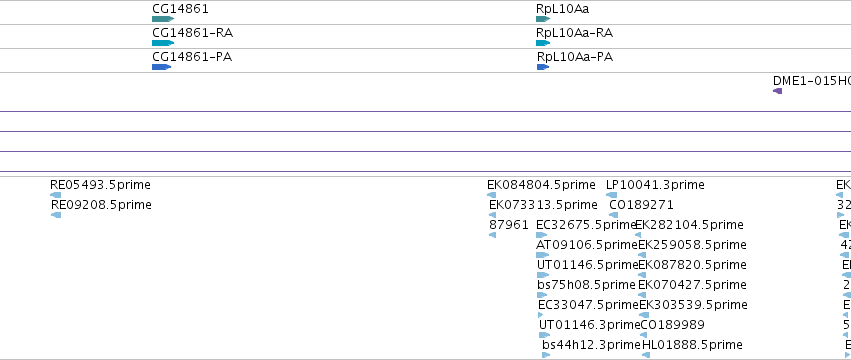Select the CG14861-PA protein arrow
Viewport: 851px width, 360px height.
pyautogui.click(x=162, y=67)
